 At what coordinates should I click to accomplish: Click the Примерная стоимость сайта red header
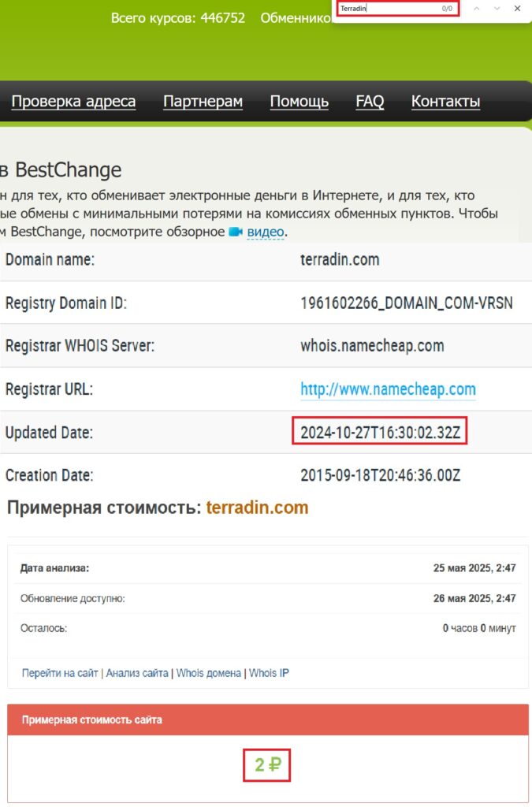coord(268,720)
